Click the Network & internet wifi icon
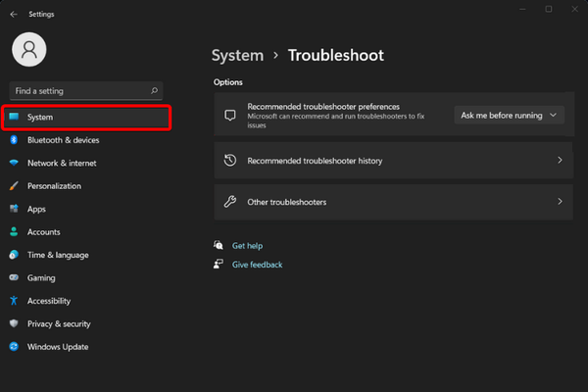This screenshot has width=588, height=392. click(14, 163)
